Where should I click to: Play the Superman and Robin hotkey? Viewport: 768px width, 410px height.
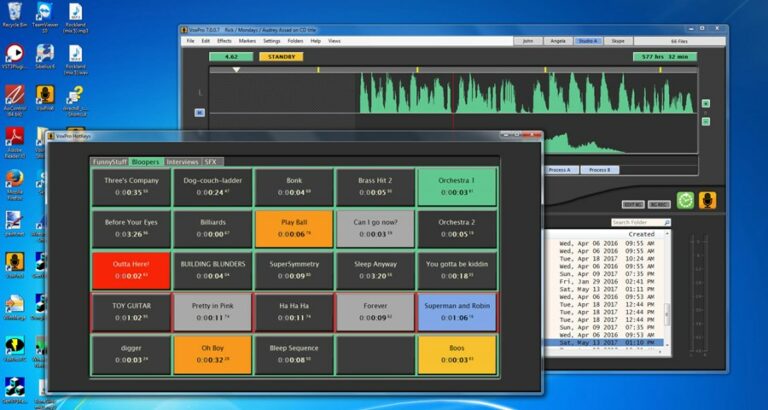point(456,312)
